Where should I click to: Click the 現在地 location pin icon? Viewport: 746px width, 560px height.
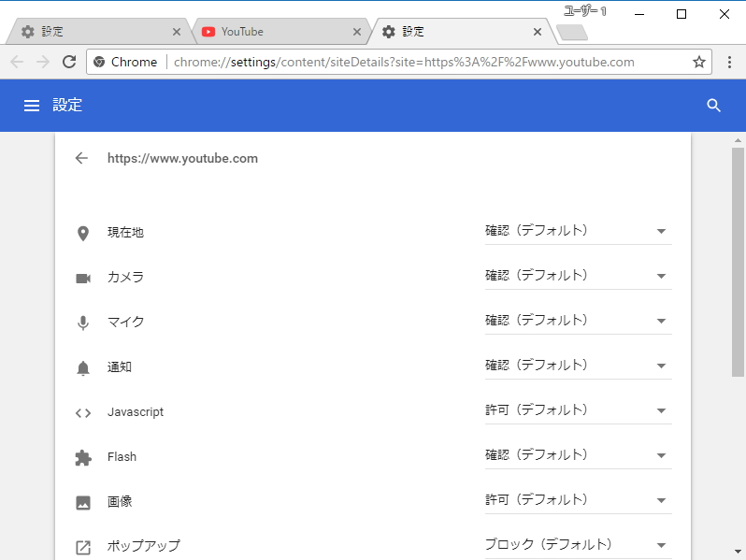83,233
